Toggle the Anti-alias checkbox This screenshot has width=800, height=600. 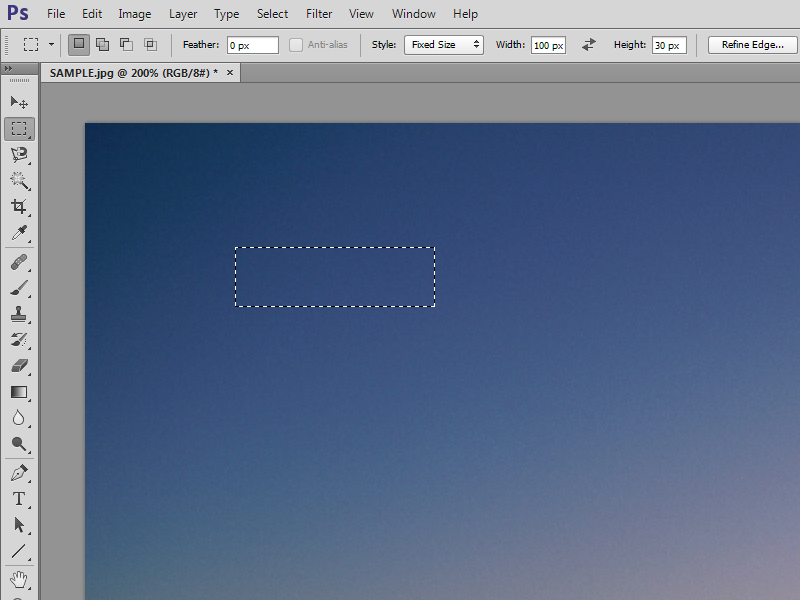pyautogui.click(x=296, y=45)
